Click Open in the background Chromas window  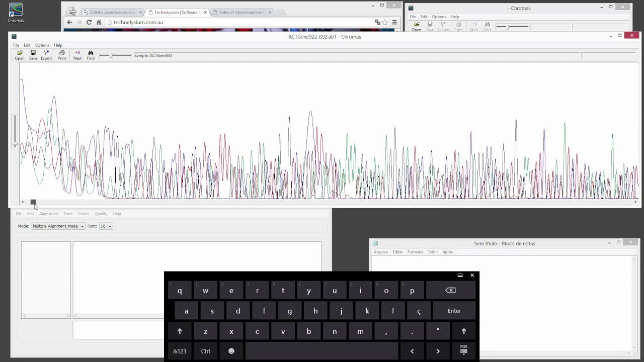tap(417, 27)
